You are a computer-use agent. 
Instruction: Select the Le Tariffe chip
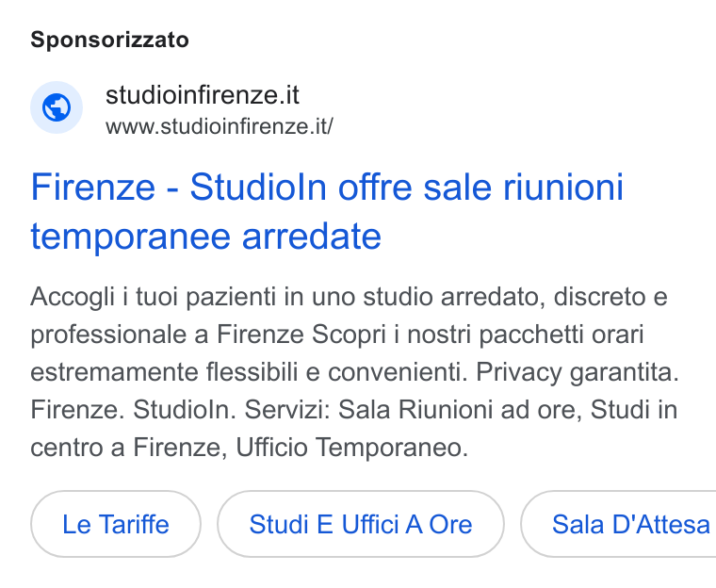pyautogui.click(x=116, y=524)
